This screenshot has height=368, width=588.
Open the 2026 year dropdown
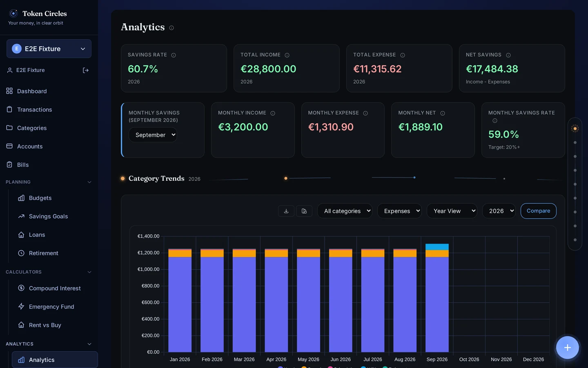point(499,211)
